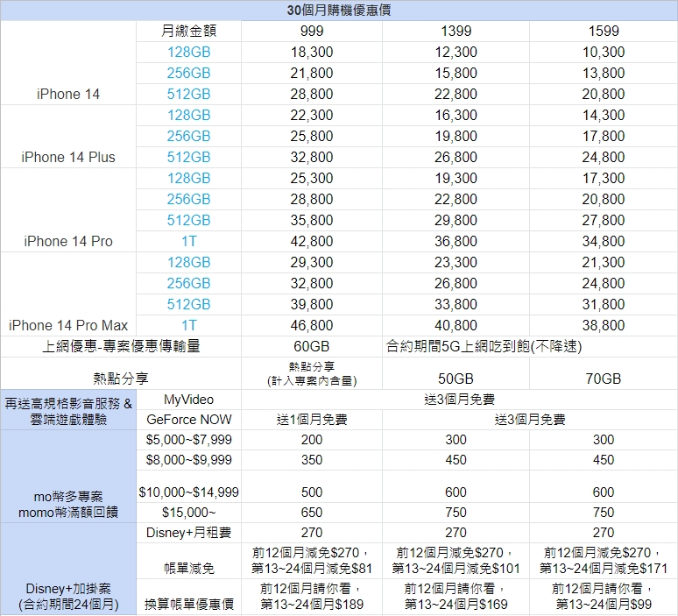Click the 帳單減免 label cell
678x616 pixels.
coord(188,561)
